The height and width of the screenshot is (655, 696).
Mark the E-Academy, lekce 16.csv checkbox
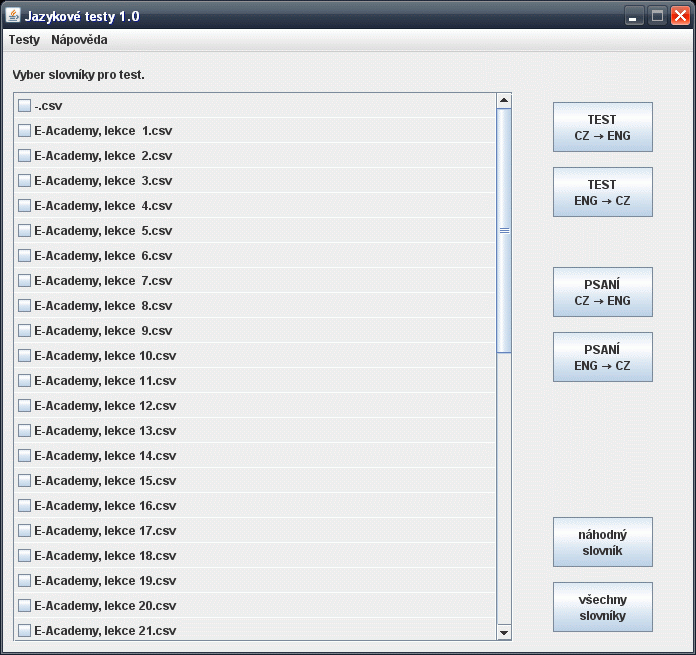pyautogui.click(x=24, y=505)
